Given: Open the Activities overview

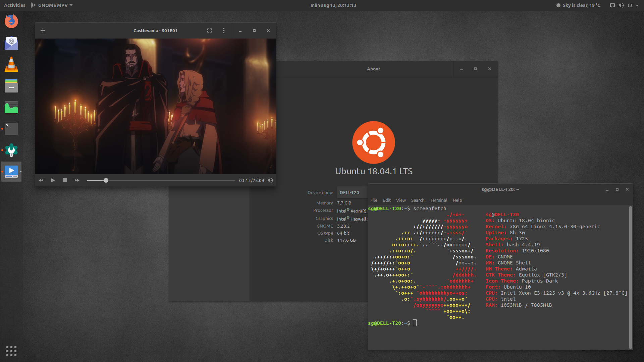Looking at the screenshot, I should click(x=14, y=5).
